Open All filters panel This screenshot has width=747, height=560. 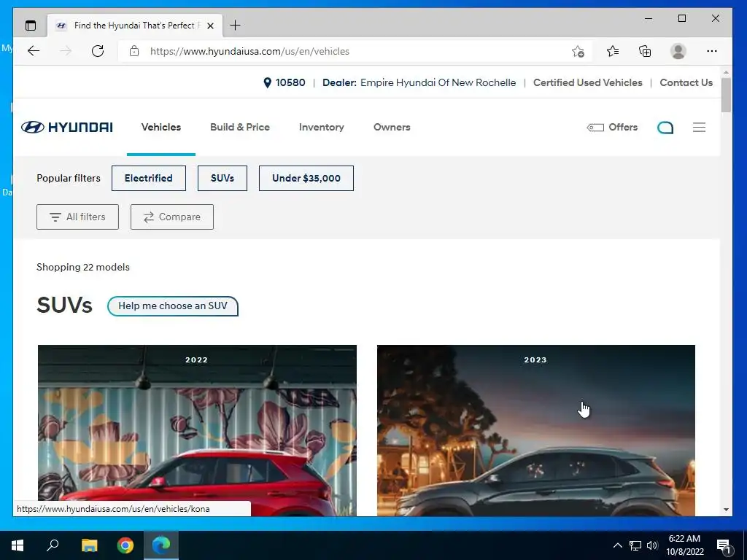[x=77, y=217]
